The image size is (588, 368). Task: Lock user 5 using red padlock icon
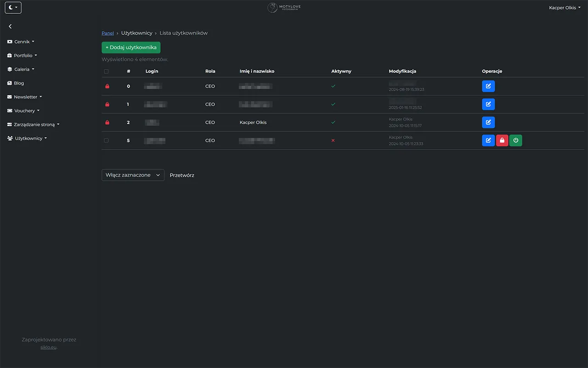coord(502,140)
